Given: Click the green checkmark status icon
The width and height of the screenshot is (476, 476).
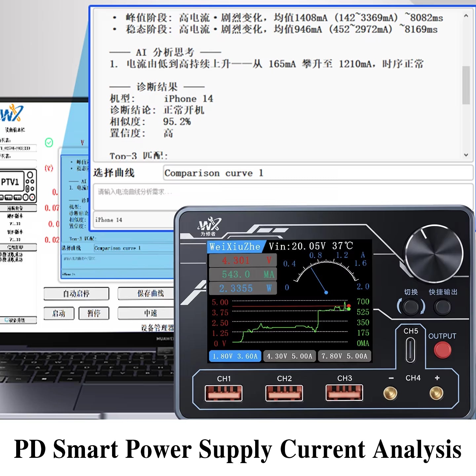Looking at the screenshot, I should click(49, 142).
